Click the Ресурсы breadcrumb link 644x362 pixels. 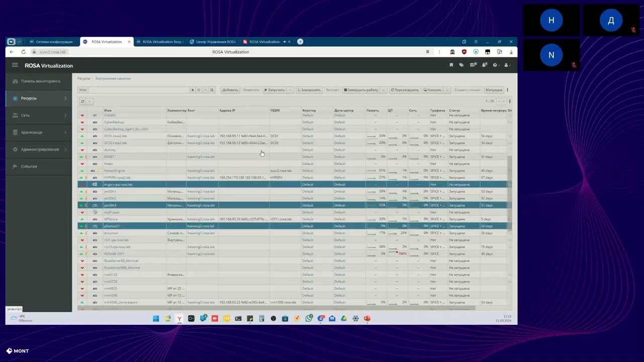pyautogui.click(x=84, y=78)
